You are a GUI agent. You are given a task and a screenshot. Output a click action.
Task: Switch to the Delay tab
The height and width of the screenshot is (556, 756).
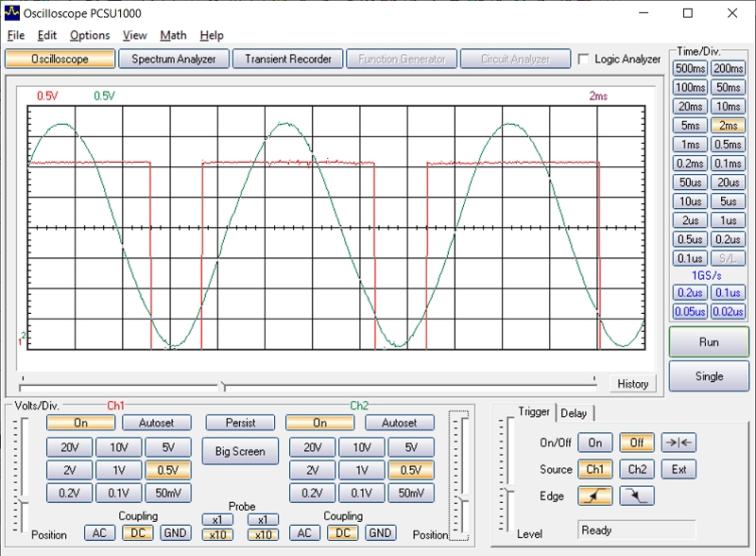coord(573,413)
